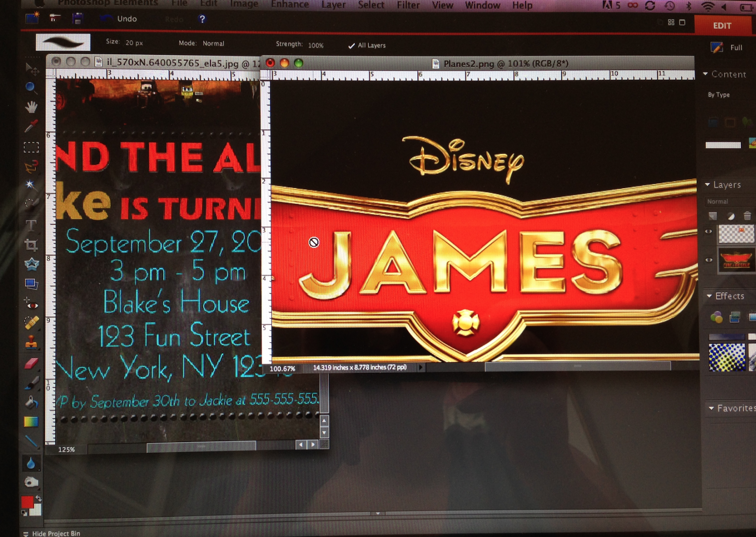
Task: Switch to the EDIT tab
Action: (722, 26)
